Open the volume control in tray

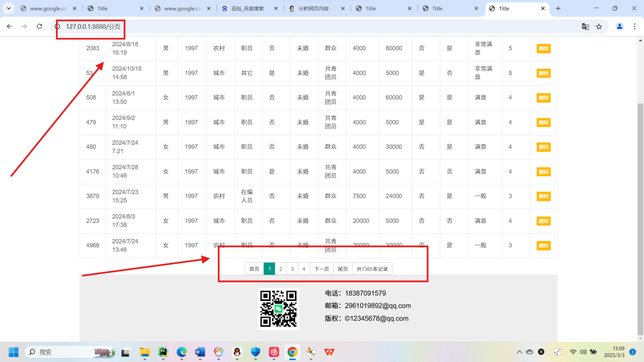(583, 352)
